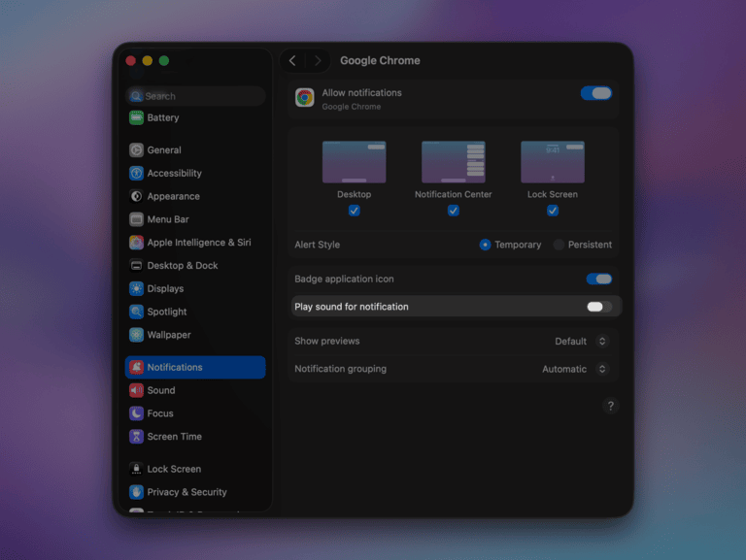Click the Privacy & Security hand icon
Viewport: 746px width, 560px height.
(x=136, y=492)
